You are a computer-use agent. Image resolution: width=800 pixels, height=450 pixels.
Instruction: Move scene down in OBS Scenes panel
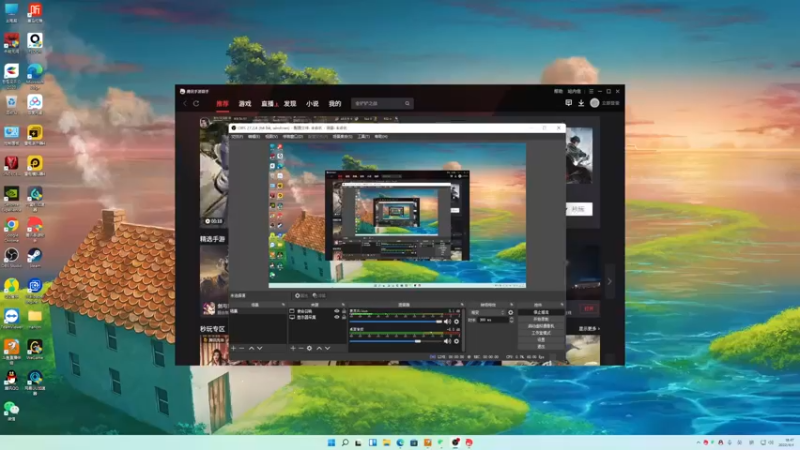260,348
